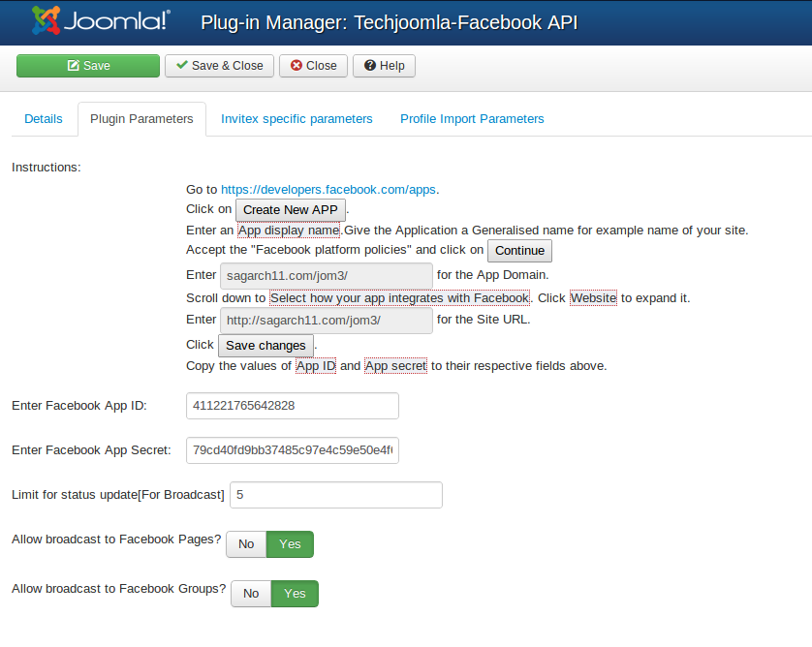Screen dimensions: 812x647
Task: Click the Create New APP button
Action: tap(290, 209)
